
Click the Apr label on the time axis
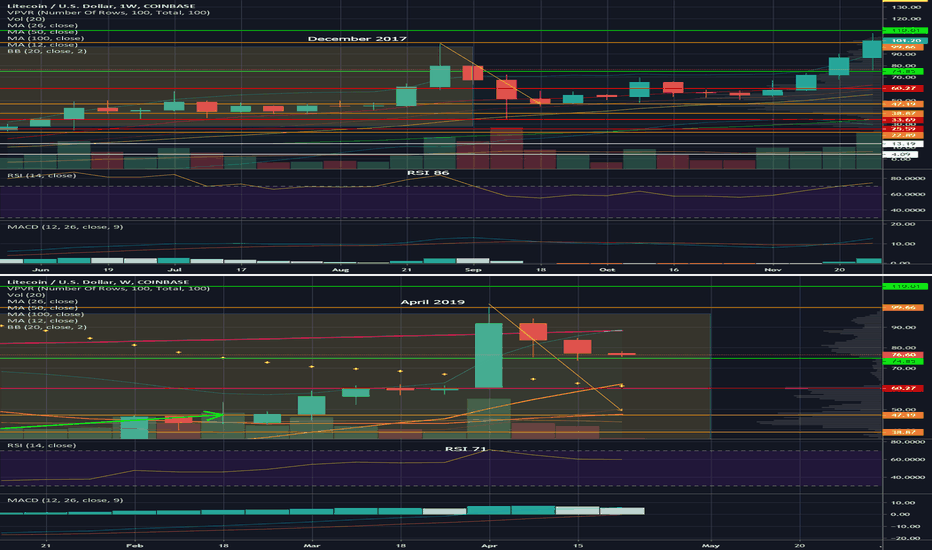click(x=489, y=545)
